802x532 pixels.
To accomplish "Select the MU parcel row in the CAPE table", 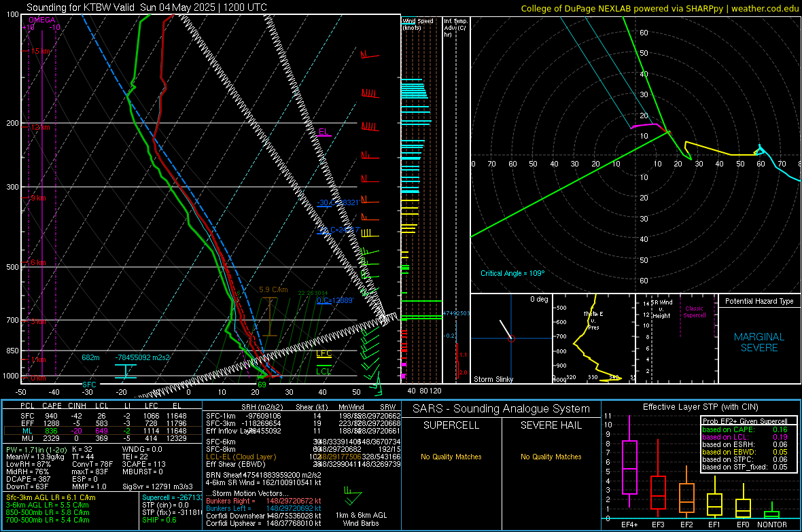I will coord(103,438).
